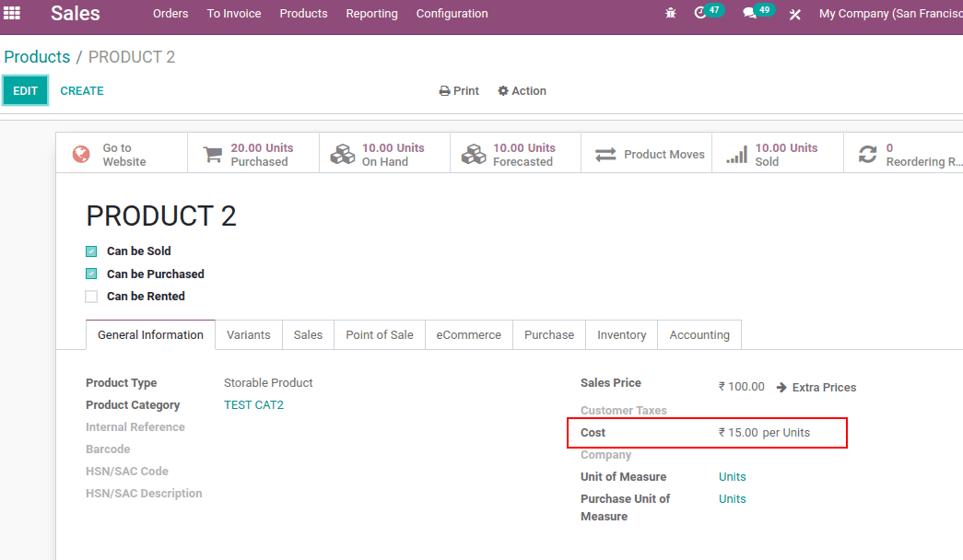Click the globe Go to Website icon
This screenshot has width=963, height=560.
tap(81, 154)
